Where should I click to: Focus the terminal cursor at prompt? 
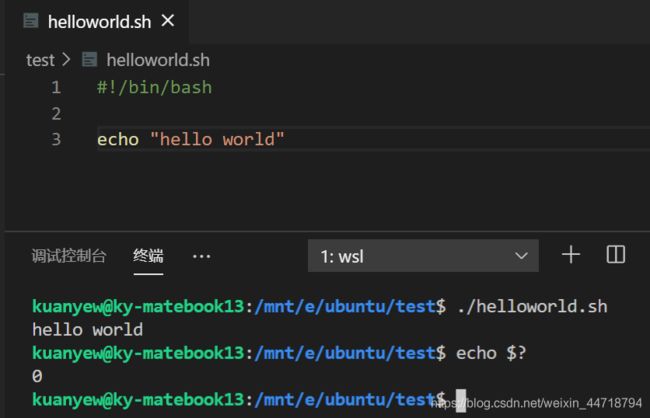click(461, 400)
